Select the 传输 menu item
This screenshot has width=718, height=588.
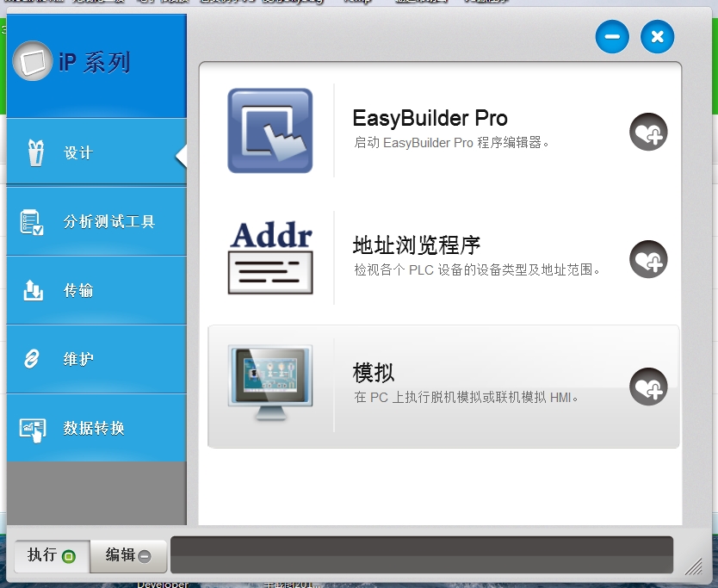[78, 291]
